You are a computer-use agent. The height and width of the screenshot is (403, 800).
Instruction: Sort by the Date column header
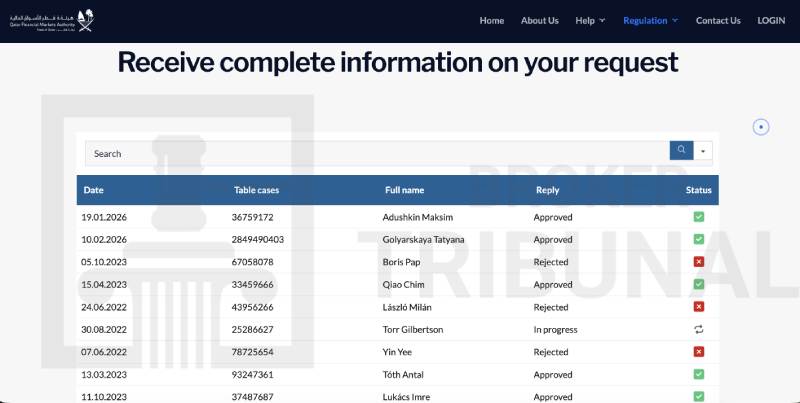click(93, 190)
